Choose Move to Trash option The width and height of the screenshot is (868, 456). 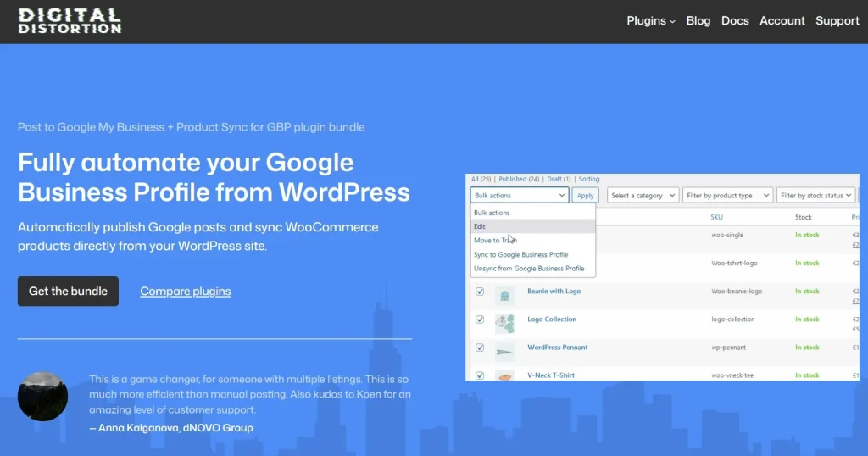point(533,240)
